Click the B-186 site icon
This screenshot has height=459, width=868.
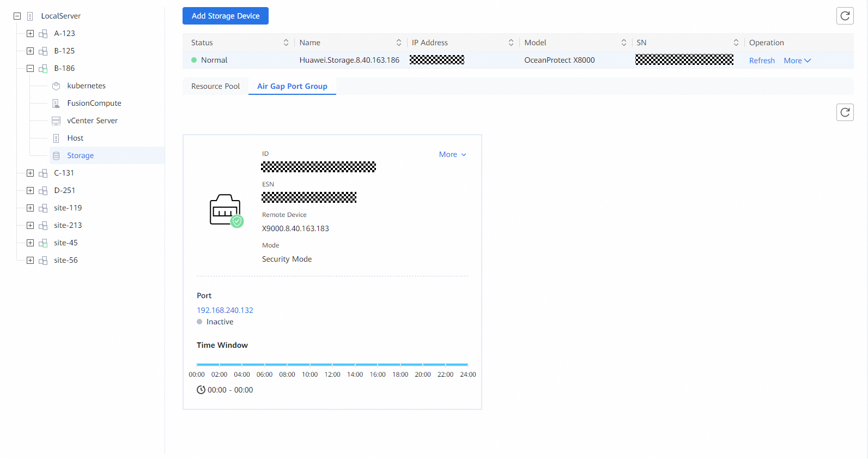tap(43, 69)
